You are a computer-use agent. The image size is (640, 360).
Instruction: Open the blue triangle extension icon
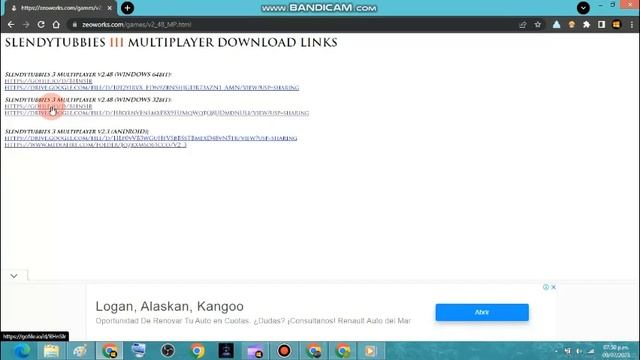tap(556, 24)
